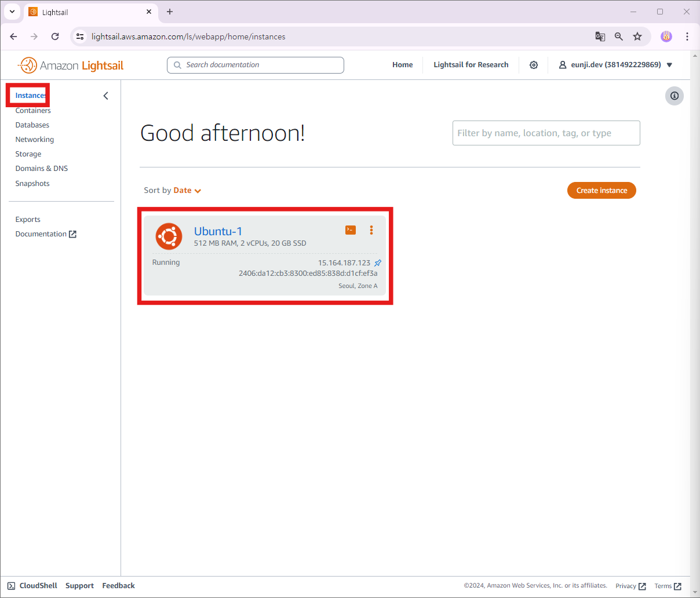View site information icon in address bar
The width and height of the screenshot is (700, 598).
tap(81, 37)
